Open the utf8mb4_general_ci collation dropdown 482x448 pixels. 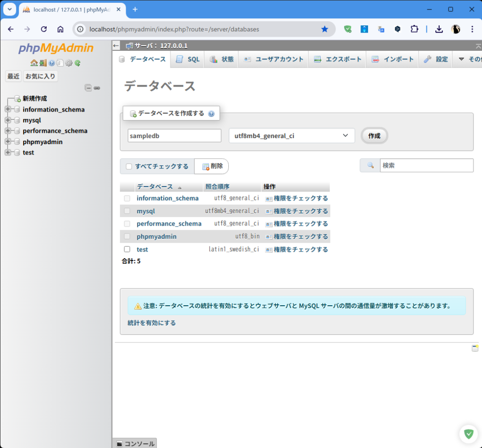point(291,136)
